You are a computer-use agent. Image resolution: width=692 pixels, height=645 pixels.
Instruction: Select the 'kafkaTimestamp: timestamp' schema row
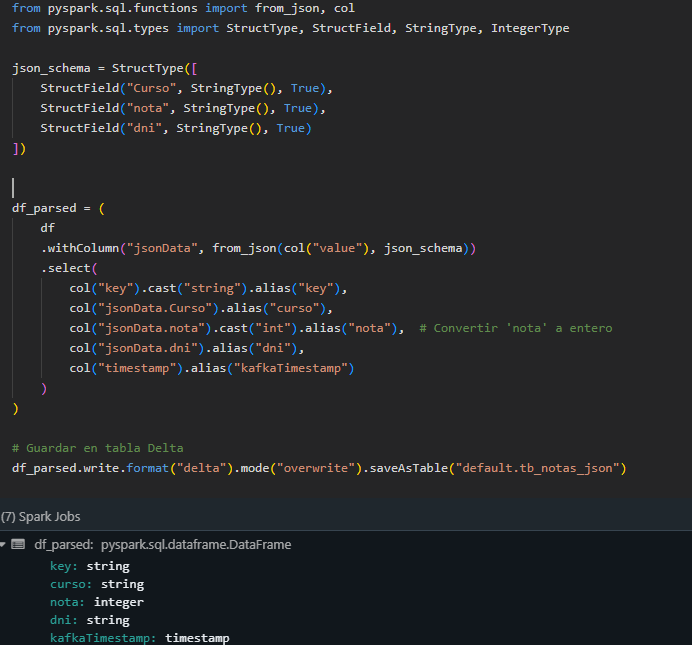tap(139, 638)
